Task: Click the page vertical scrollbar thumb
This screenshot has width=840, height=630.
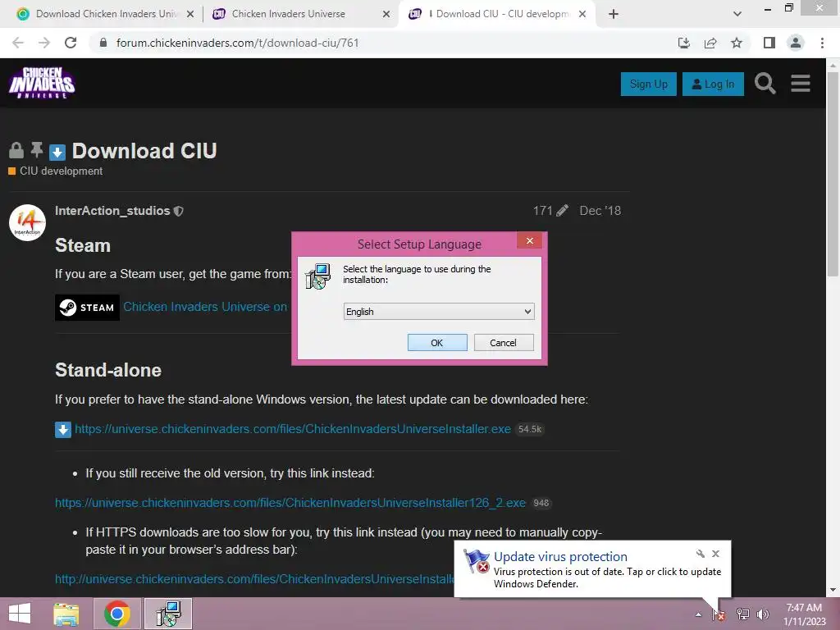Action: click(833, 174)
